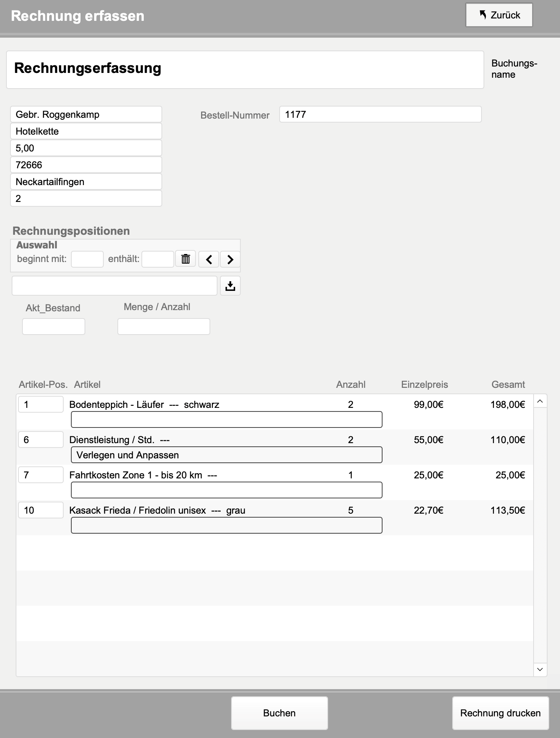560x738 pixels.
Task: Click the Gebr. Roggenkamp customer field
Action: [86, 115]
